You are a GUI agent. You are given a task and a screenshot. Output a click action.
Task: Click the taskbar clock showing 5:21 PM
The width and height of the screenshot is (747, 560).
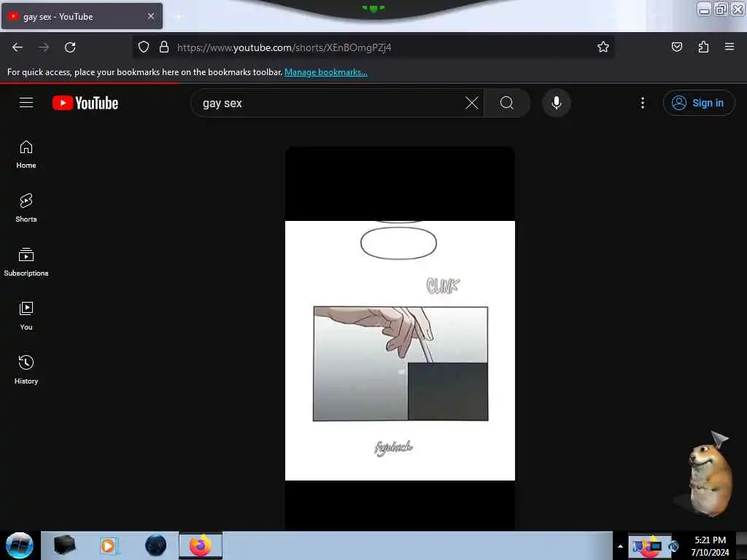tap(710, 545)
